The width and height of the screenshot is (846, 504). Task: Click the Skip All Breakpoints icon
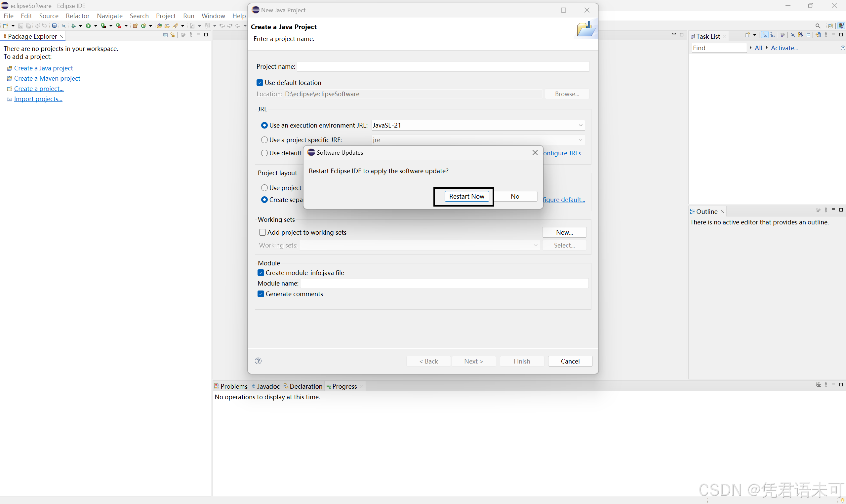point(63,26)
